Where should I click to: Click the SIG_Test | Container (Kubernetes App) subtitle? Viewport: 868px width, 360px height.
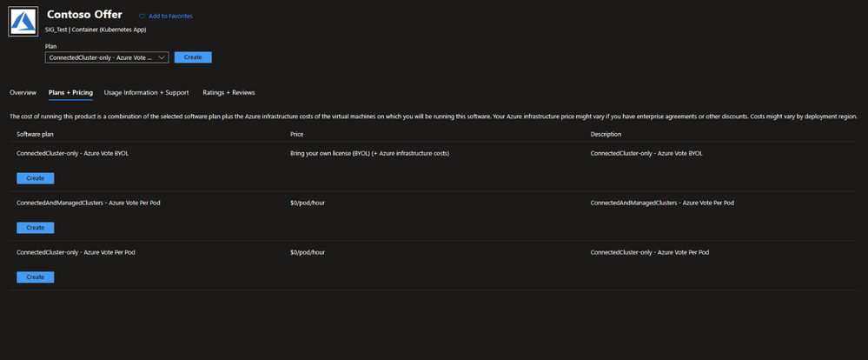[x=96, y=30]
